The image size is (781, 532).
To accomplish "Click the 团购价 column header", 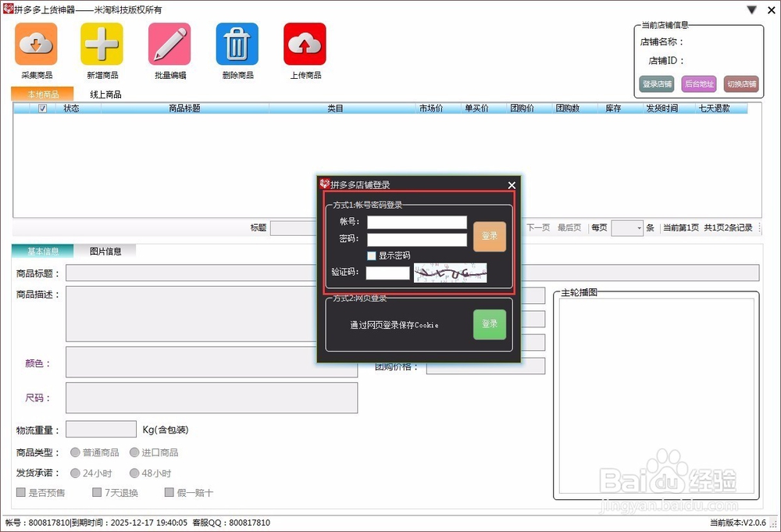I will pos(522,108).
